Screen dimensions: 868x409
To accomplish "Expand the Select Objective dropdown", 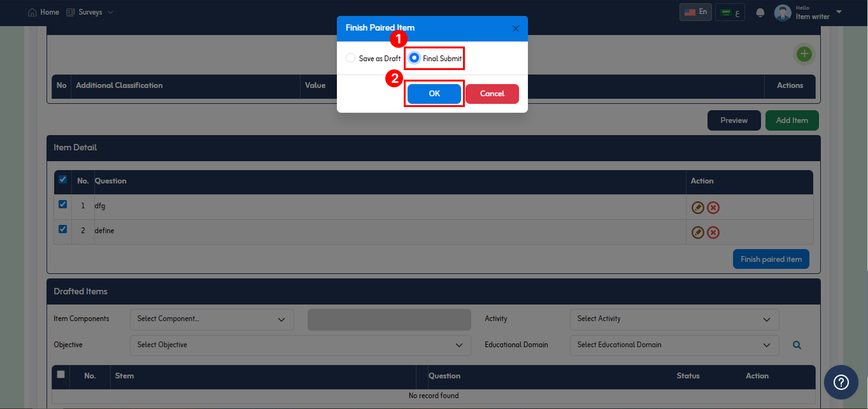I will tap(301, 345).
